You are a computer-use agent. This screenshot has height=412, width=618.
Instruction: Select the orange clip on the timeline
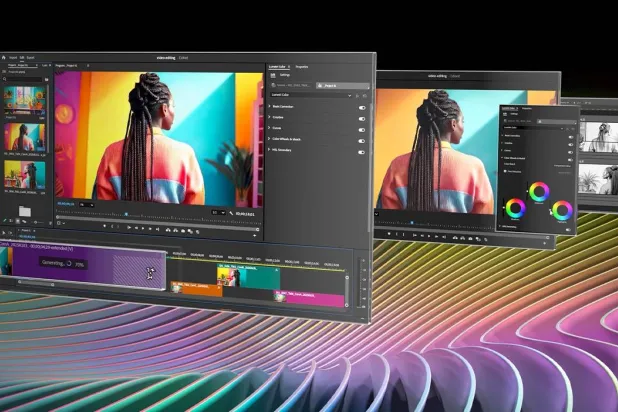[x=196, y=289]
